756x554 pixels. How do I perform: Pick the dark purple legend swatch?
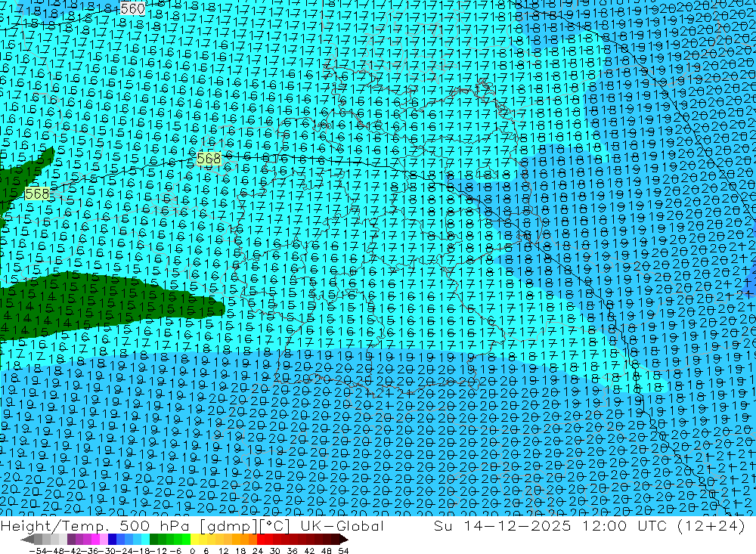coord(71,540)
